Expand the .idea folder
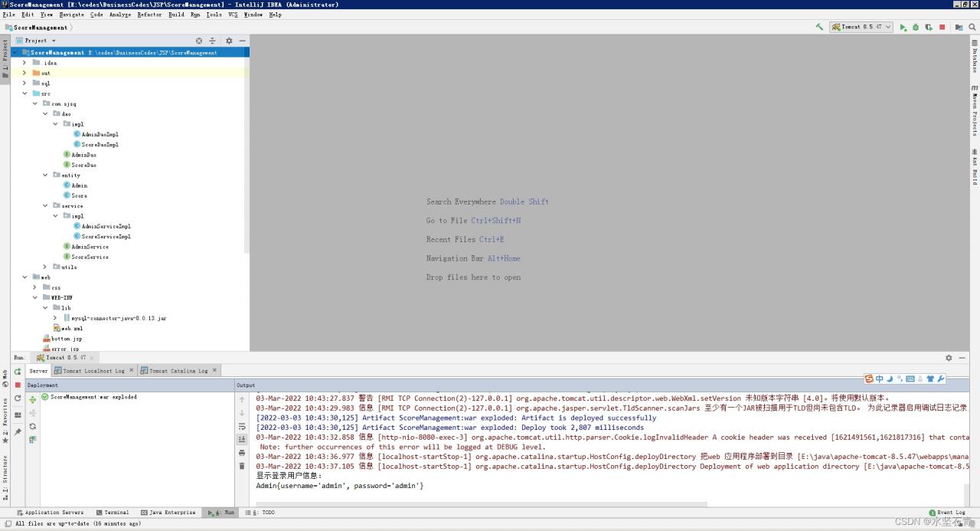This screenshot has height=531, width=980. (x=24, y=63)
